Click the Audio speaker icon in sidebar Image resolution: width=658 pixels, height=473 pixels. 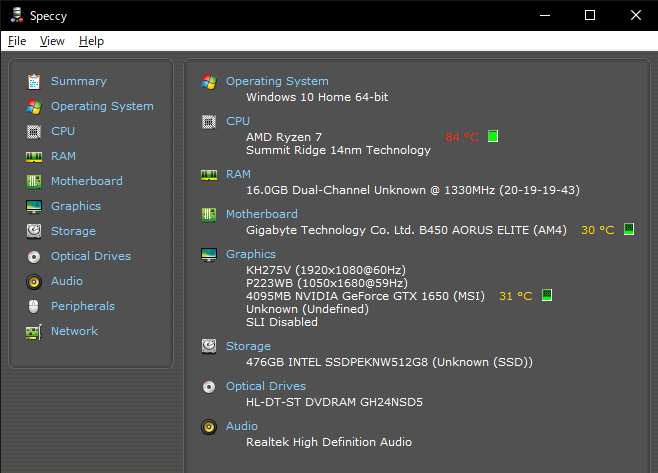pyautogui.click(x=34, y=282)
